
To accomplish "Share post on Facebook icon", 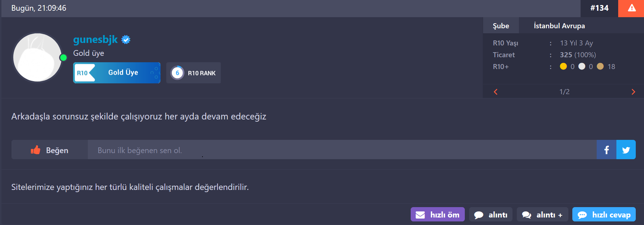I will (606, 150).
